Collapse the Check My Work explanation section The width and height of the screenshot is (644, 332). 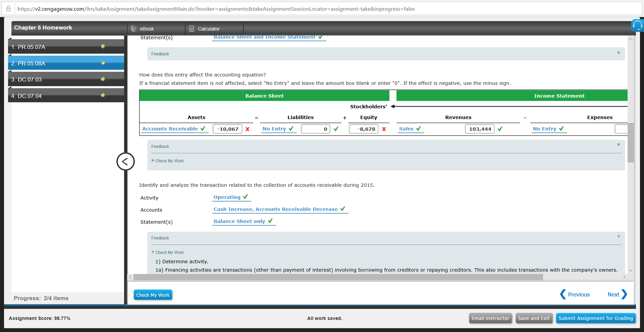(168, 252)
